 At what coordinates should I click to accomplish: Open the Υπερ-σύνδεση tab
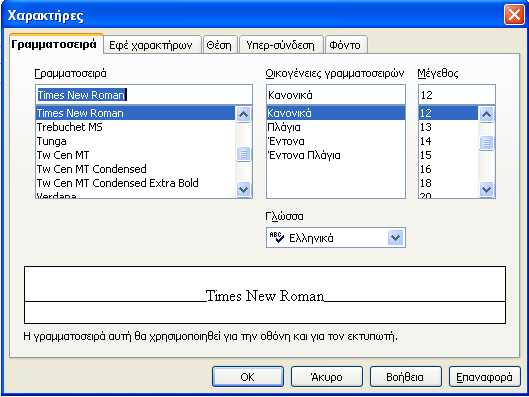click(x=281, y=45)
